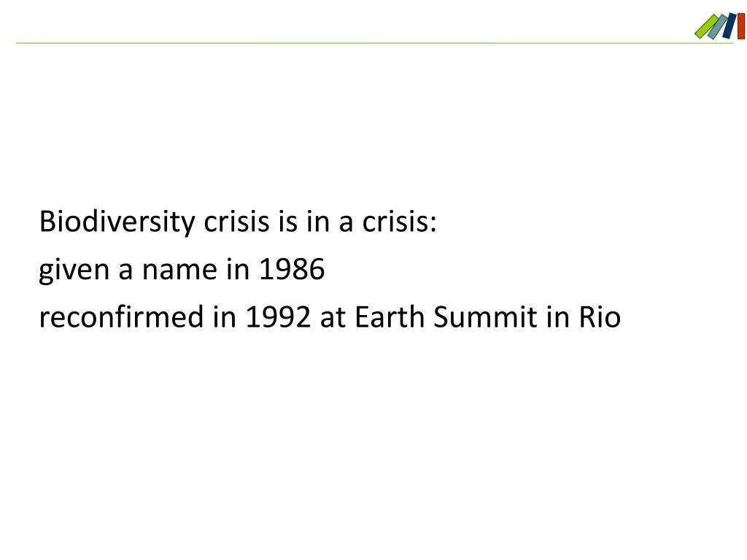The height and width of the screenshot is (560, 747).
Task: Click the word Earth
Action: click(390, 316)
